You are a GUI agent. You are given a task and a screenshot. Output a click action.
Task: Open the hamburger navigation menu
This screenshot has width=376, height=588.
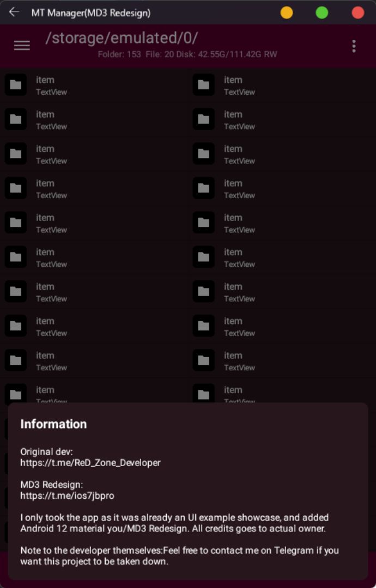[x=22, y=45]
